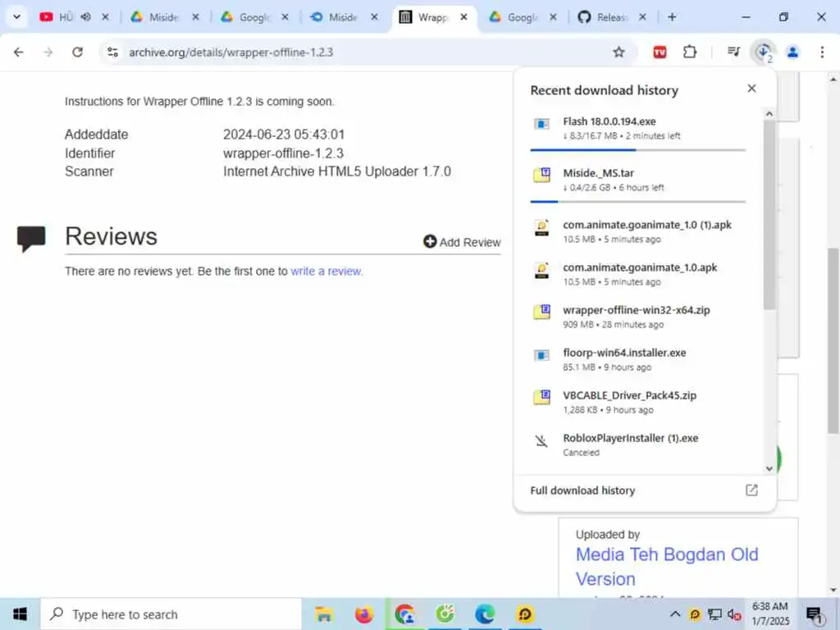This screenshot has width=840, height=630.
Task: Open a new browser tab
Action: click(672, 17)
